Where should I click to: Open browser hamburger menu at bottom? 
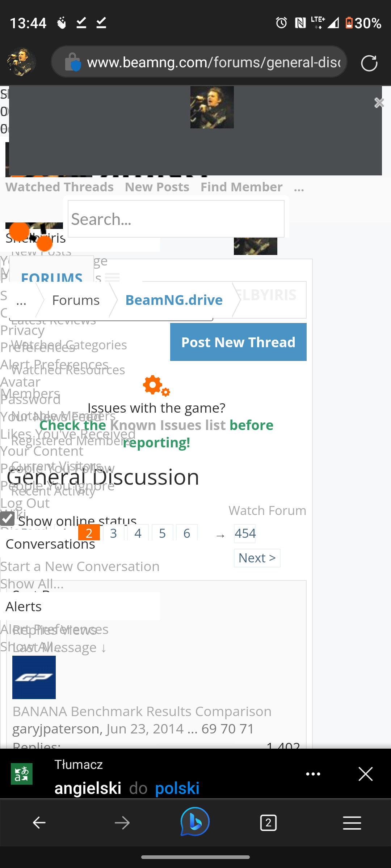[x=352, y=823]
